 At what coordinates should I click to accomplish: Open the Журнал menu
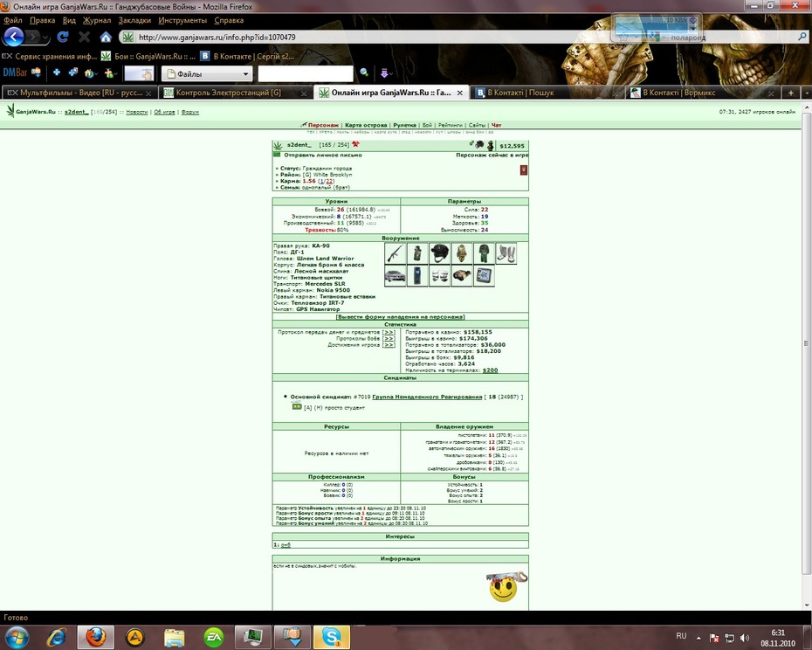pyautogui.click(x=97, y=20)
